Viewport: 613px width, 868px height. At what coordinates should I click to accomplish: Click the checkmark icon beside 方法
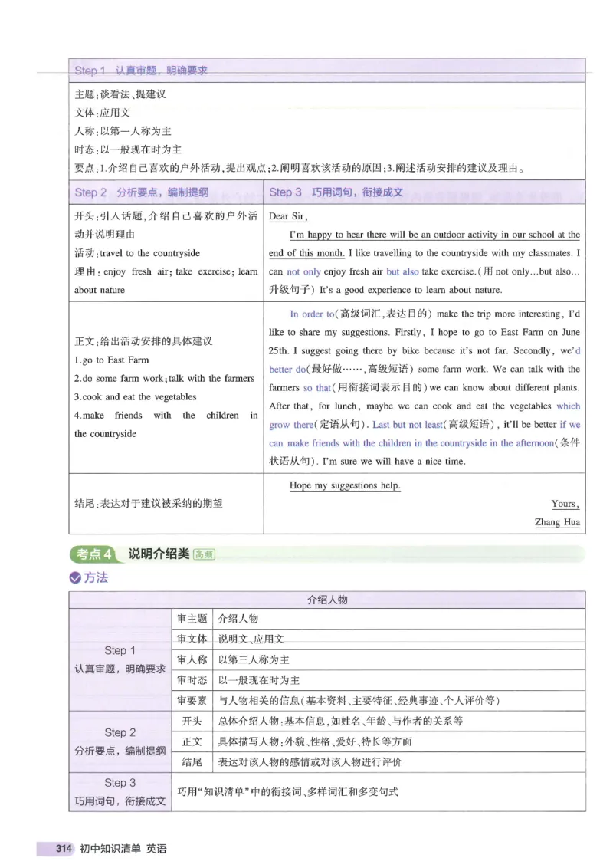[x=76, y=577]
